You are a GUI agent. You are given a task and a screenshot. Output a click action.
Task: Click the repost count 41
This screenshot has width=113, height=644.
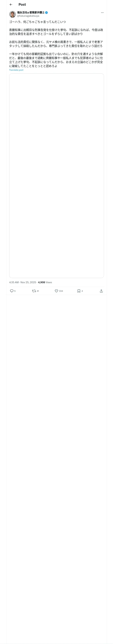pos(38,291)
